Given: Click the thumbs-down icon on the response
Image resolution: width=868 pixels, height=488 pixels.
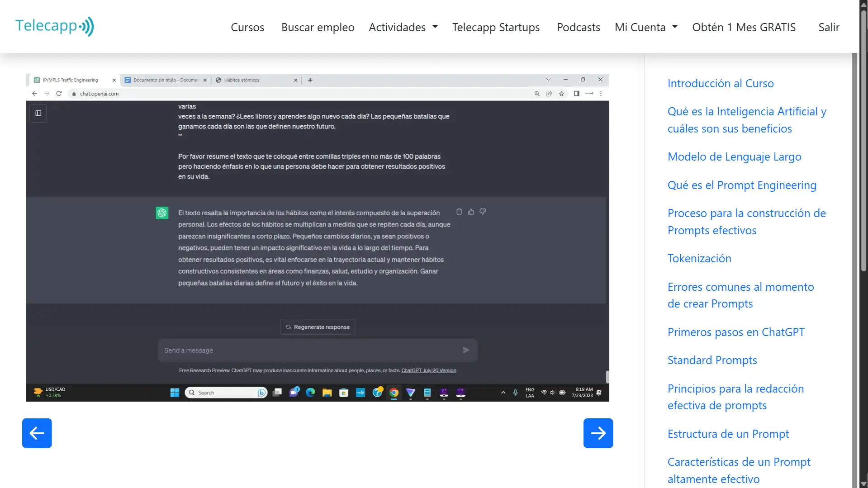Looking at the screenshot, I should coord(483,212).
